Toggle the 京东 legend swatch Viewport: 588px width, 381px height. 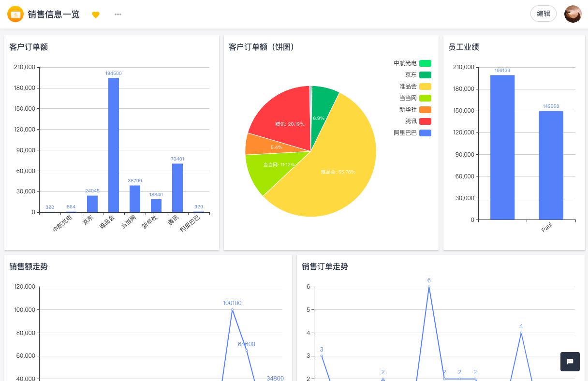click(x=425, y=75)
